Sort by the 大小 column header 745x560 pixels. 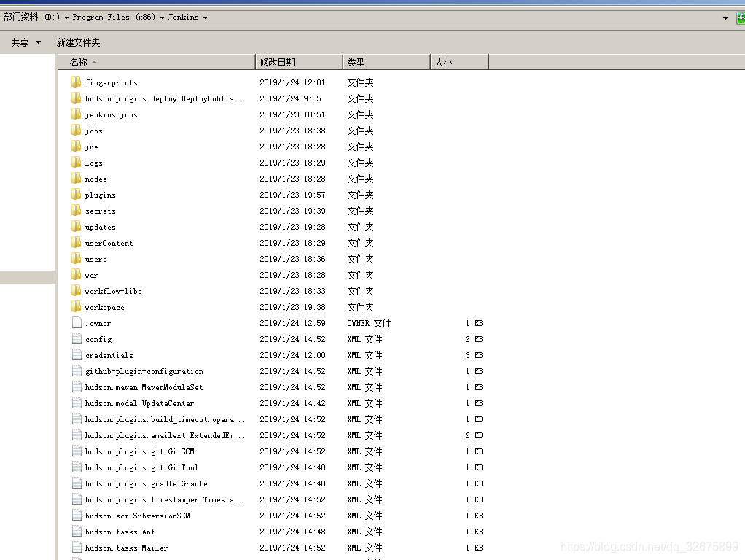point(460,62)
